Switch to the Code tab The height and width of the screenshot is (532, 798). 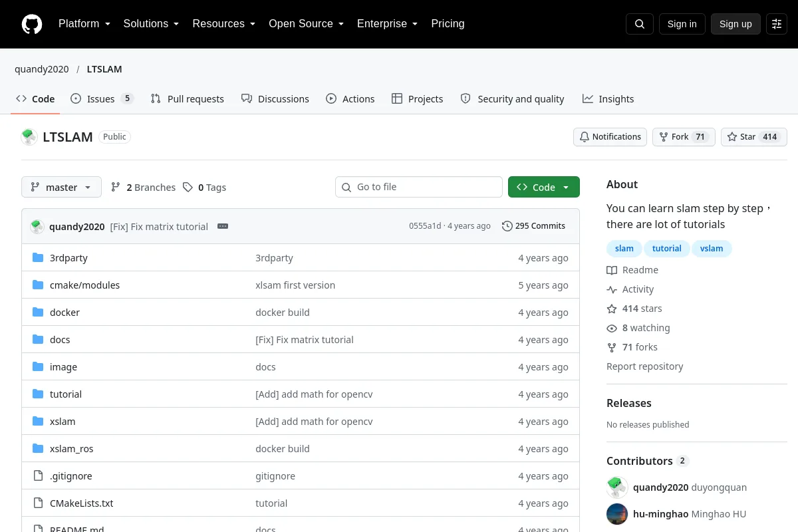[35, 99]
